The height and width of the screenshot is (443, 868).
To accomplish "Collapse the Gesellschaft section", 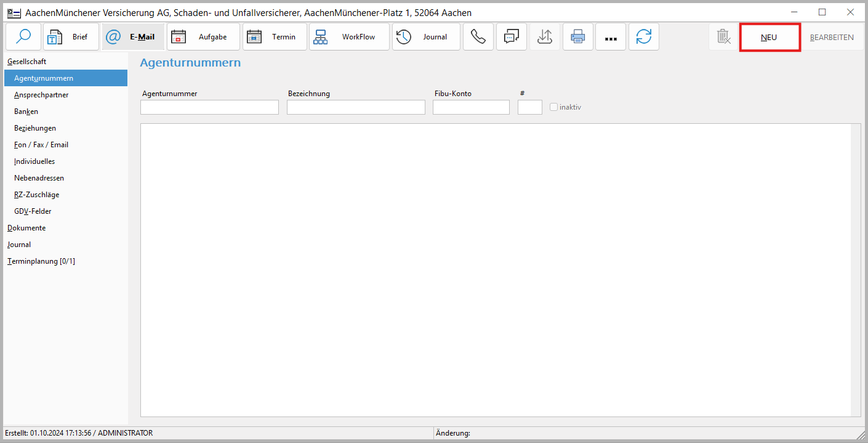I will (26, 62).
